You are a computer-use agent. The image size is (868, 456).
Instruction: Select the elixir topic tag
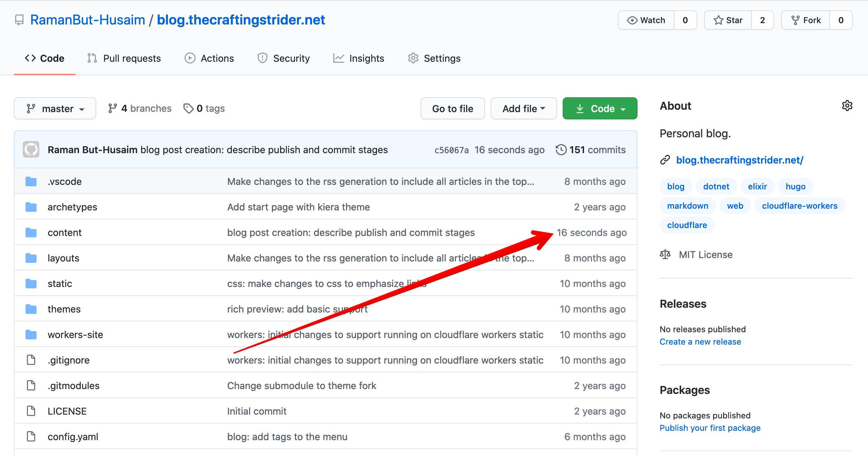[x=757, y=186]
